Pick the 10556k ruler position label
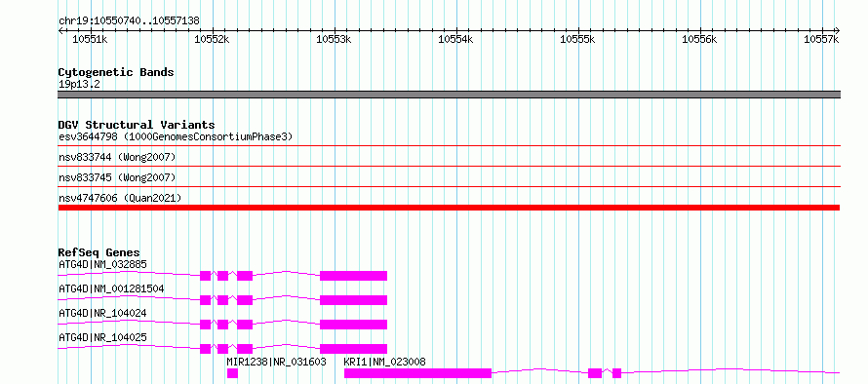The height and width of the screenshot is (384, 868). coord(699,39)
